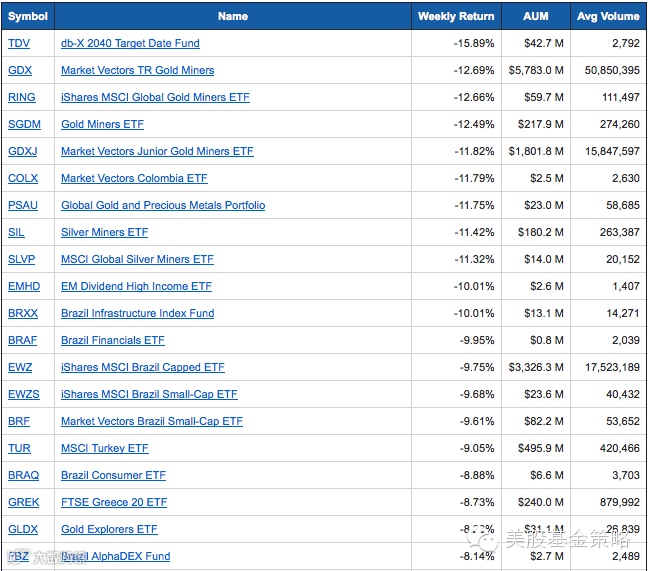Select the $3,326.3 M AUM value
Image resolution: width=650 pixels, height=571 pixels.
tap(536, 367)
